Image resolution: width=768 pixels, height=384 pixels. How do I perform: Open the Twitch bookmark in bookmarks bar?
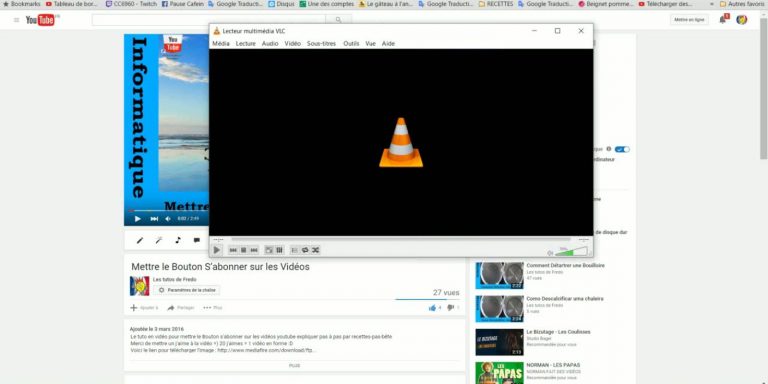click(x=131, y=4)
